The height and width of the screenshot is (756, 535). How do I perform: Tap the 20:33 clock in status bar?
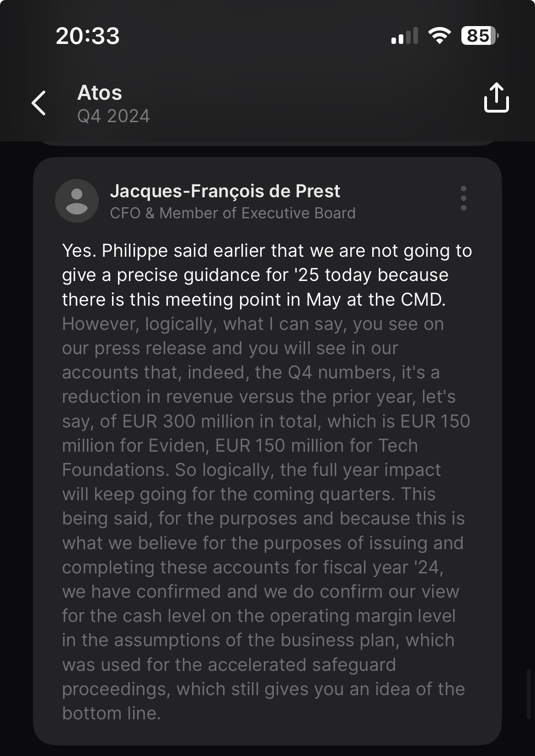pos(88,36)
